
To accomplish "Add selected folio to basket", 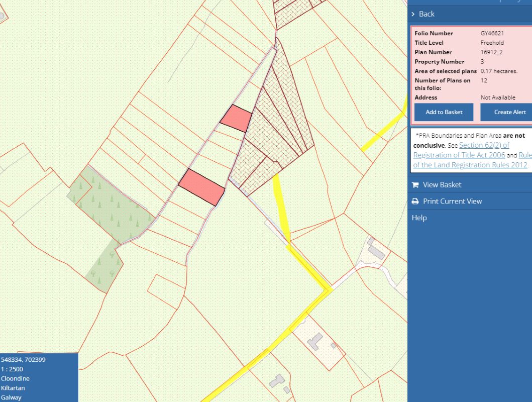I will coord(444,112).
